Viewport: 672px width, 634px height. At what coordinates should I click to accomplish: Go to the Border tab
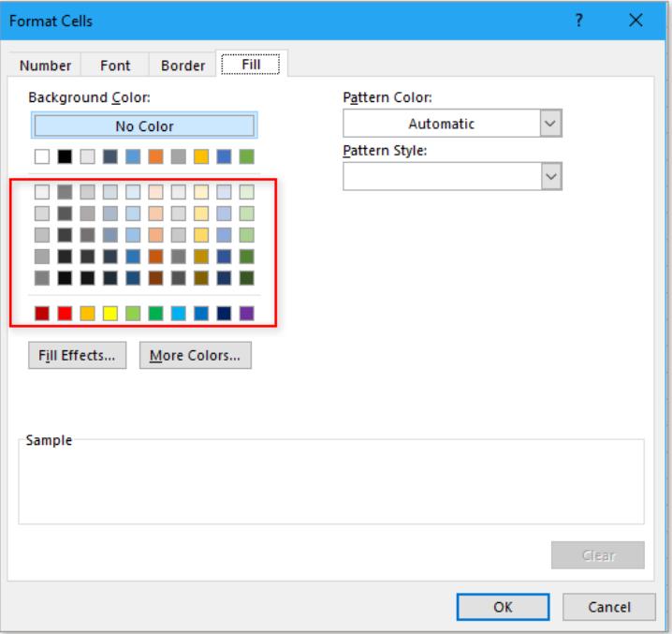pyautogui.click(x=183, y=66)
